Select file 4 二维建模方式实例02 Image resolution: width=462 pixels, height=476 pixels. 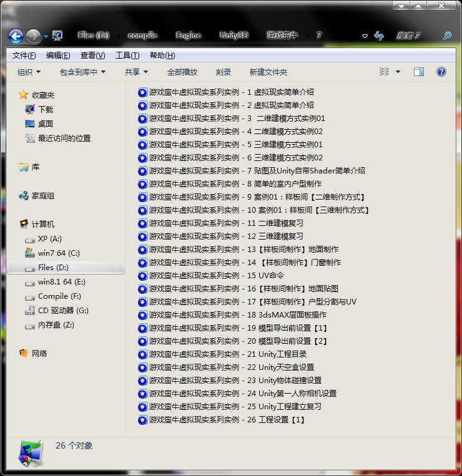230,132
